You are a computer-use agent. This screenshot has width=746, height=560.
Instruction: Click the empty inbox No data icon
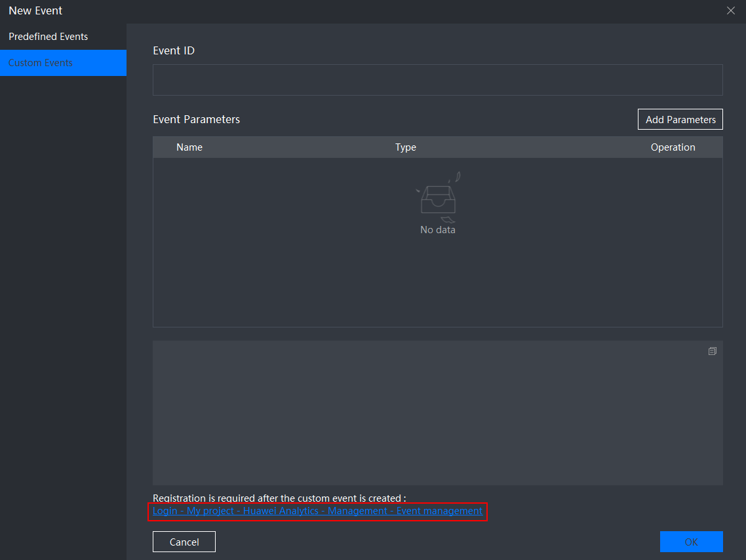click(x=438, y=197)
